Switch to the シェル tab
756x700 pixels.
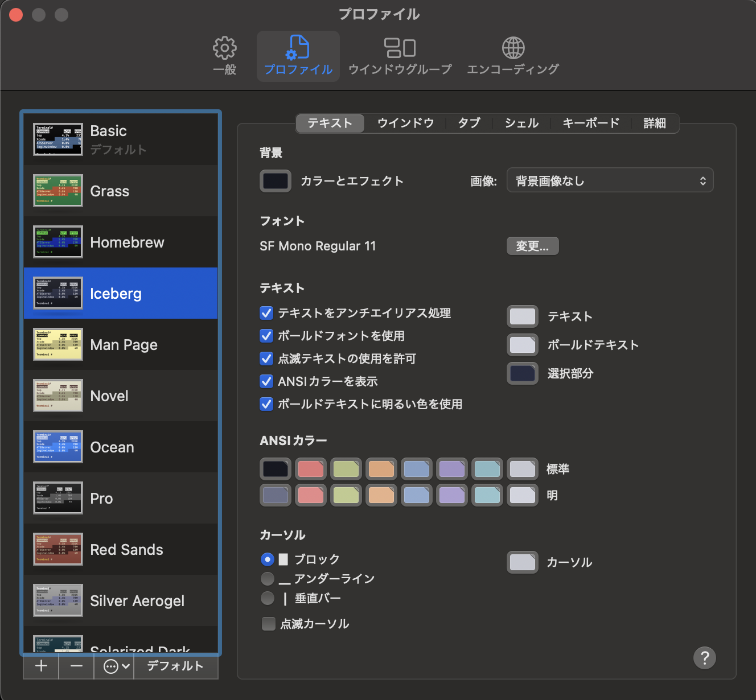[x=521, y=123]
